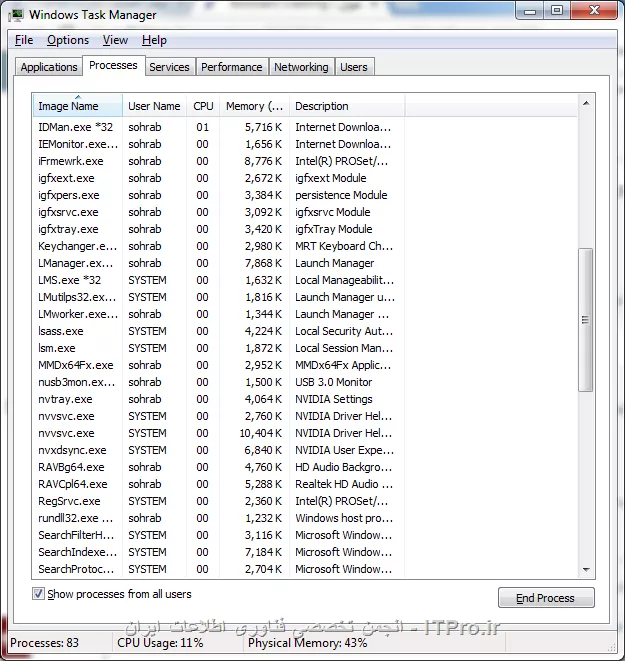625x661 pixels.
Task: Click CPU Usage: 11% in status bar
Action: [160, 643]
